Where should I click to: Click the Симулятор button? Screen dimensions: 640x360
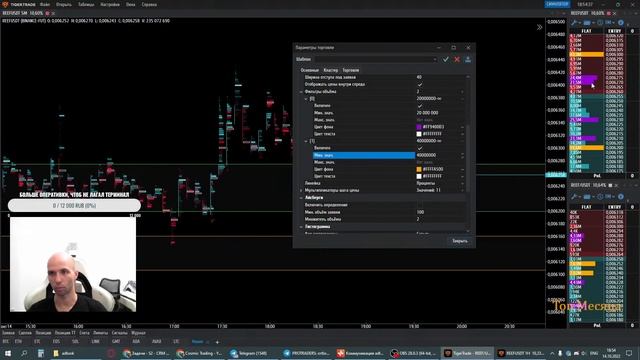click(x=557, y=4)
